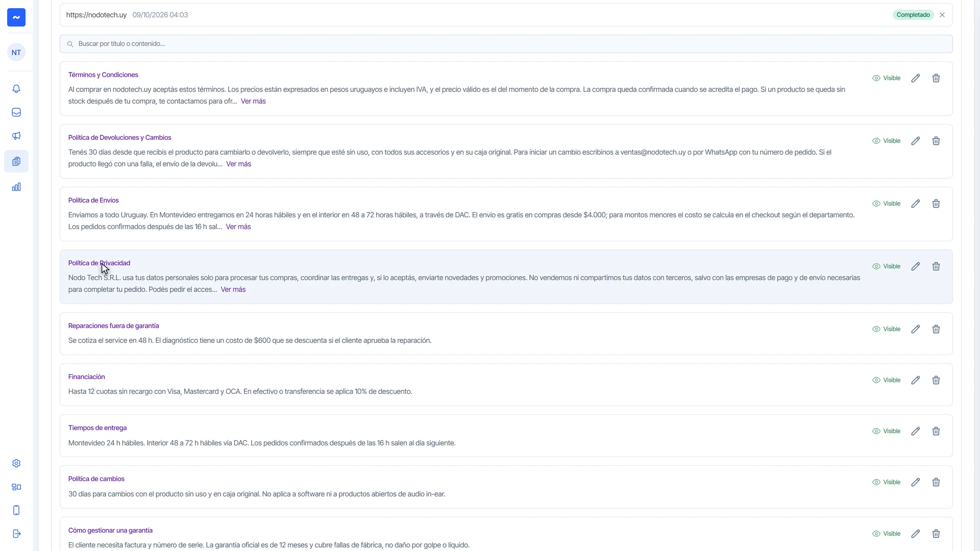Open the notifications bell in sidebar
Viewport: 980px width, 551px height.
point(16,89)
